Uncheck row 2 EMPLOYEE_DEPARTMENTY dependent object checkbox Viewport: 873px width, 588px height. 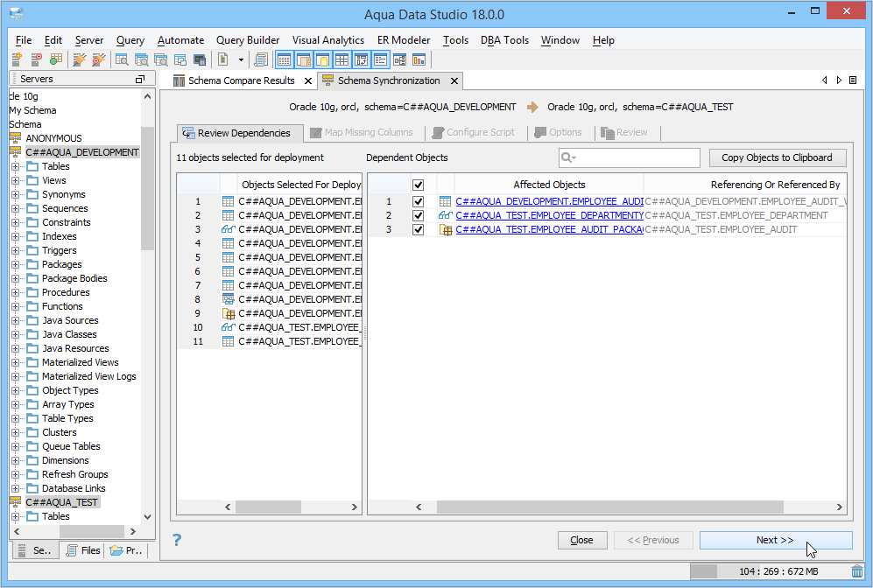point(419,215)
